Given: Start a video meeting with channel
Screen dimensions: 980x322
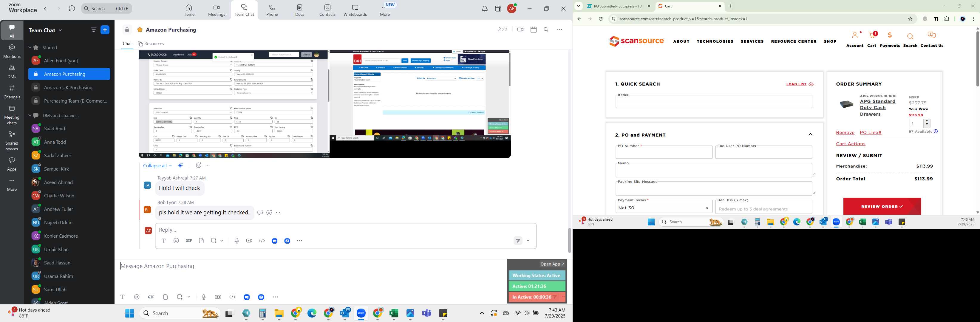Looking at the screenshot, I should 520,30.
